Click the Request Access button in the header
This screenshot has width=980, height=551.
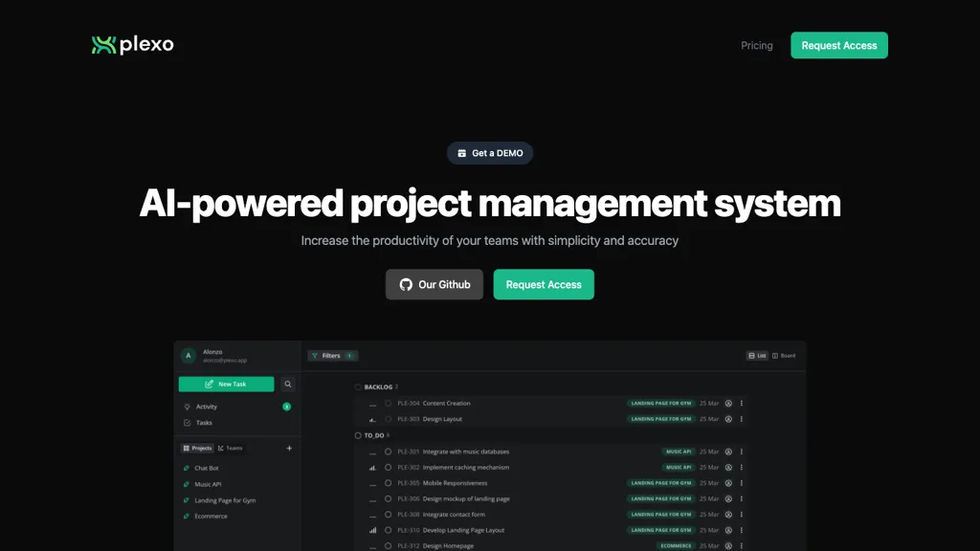pos(839,45)
